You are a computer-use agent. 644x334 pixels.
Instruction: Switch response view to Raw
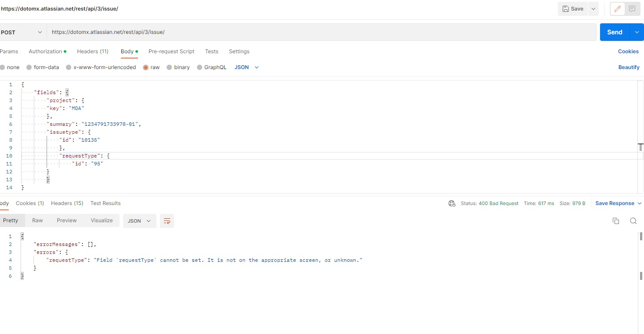click(x=37, y=220)
